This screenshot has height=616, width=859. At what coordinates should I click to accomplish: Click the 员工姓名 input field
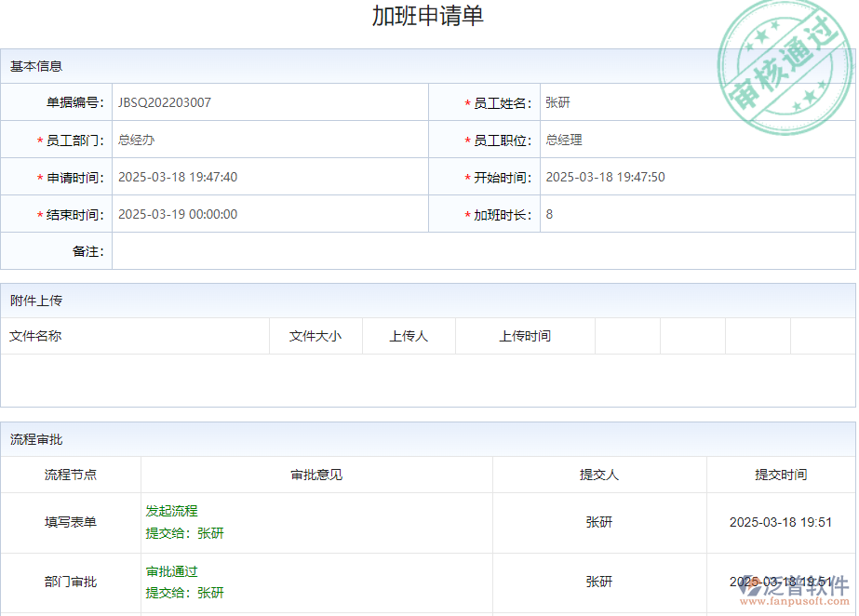click(x=696, y=102)
